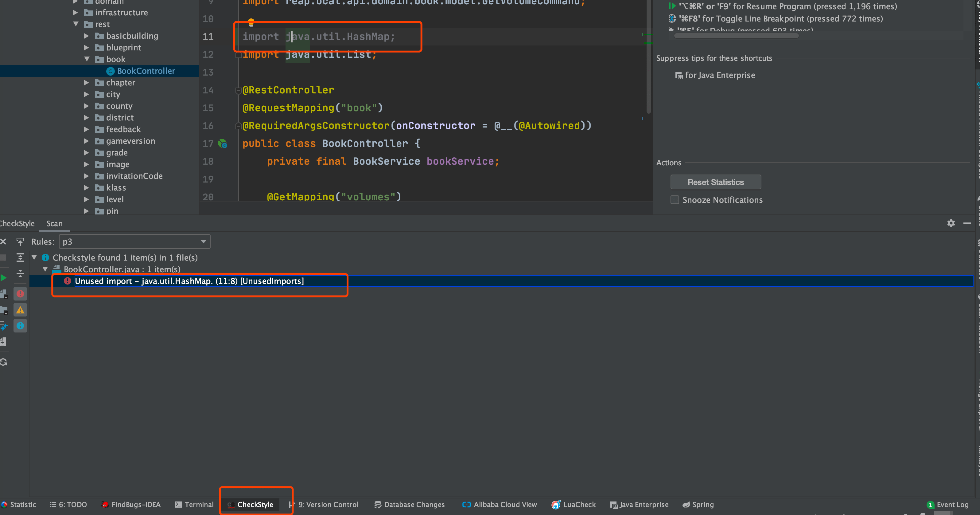The image size is (980, 515).
Task: Click on BookService type in line 18
Action: (386, 161)
